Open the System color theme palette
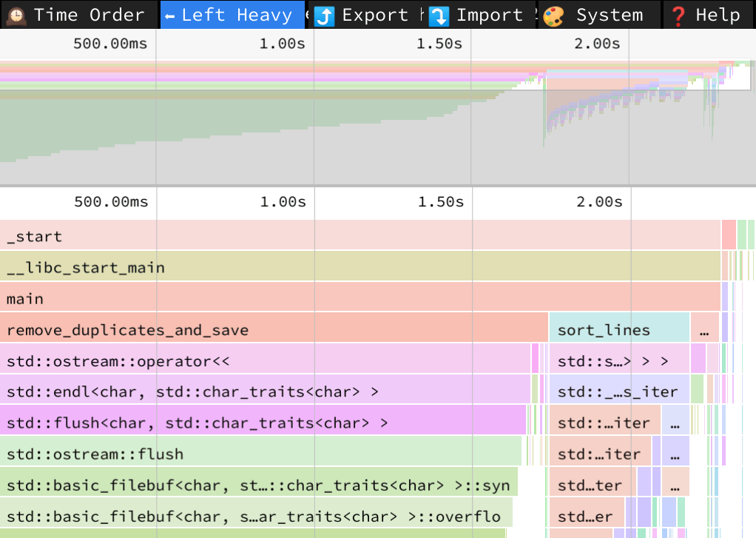This screenshot has height=538, width=756. 553,16
